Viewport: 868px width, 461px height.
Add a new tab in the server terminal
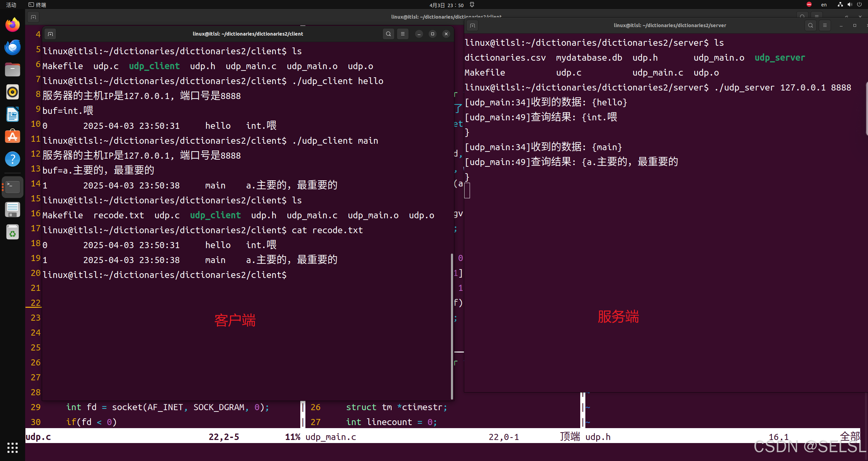click(x=472, y=25)
